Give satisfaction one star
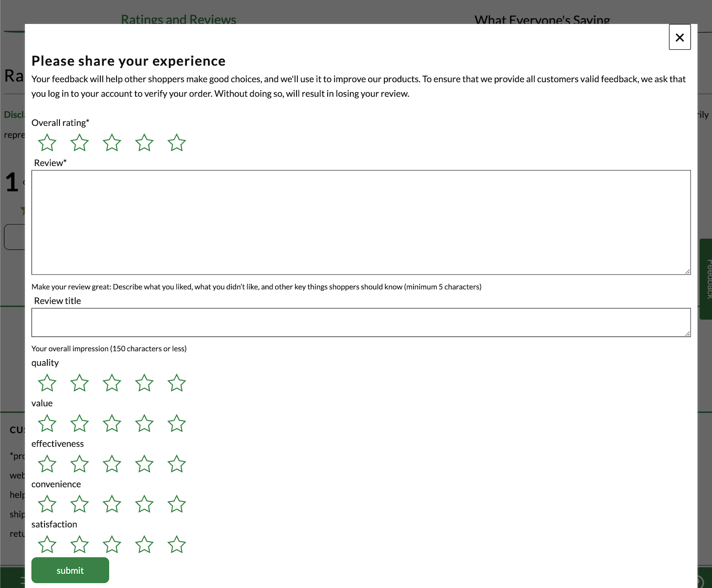Image resolution: width=712 pixels, height=588 pixels. point(47,545)
